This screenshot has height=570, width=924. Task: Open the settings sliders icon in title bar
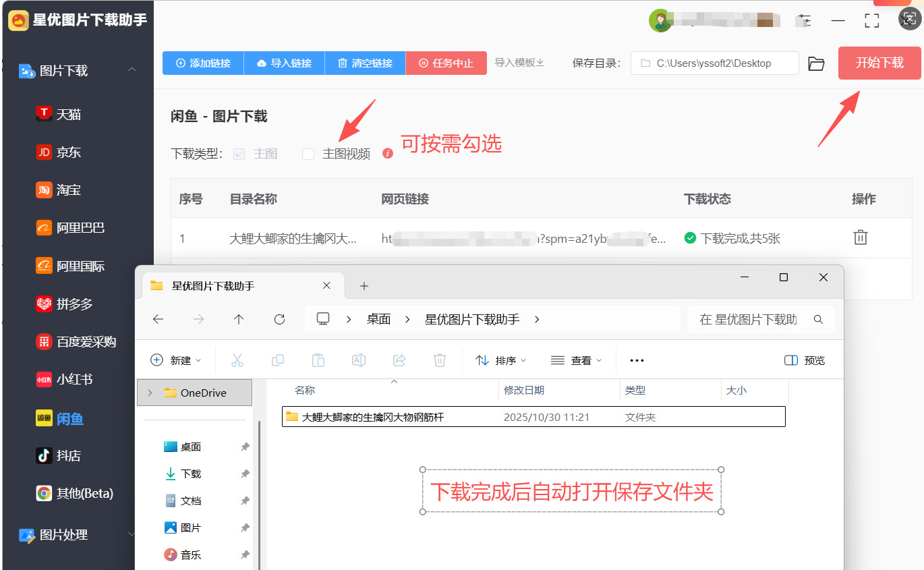[x=803, y=21]
